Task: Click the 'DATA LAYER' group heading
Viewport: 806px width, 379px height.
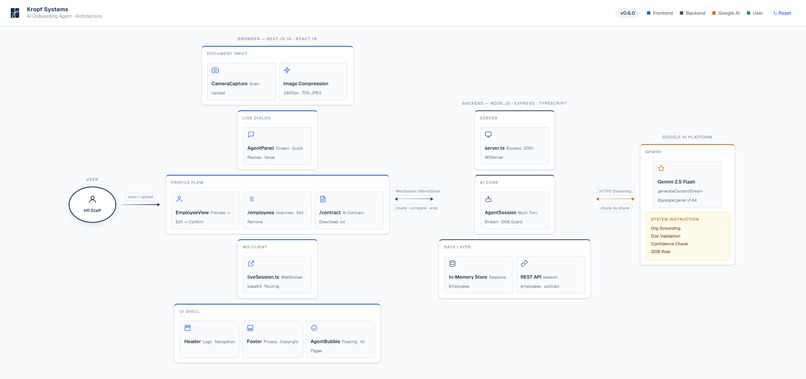Action: [x=457, y=247]
